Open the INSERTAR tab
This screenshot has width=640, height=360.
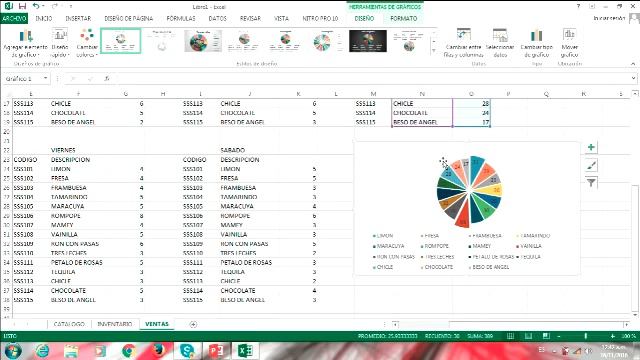(x=78, y=18)
